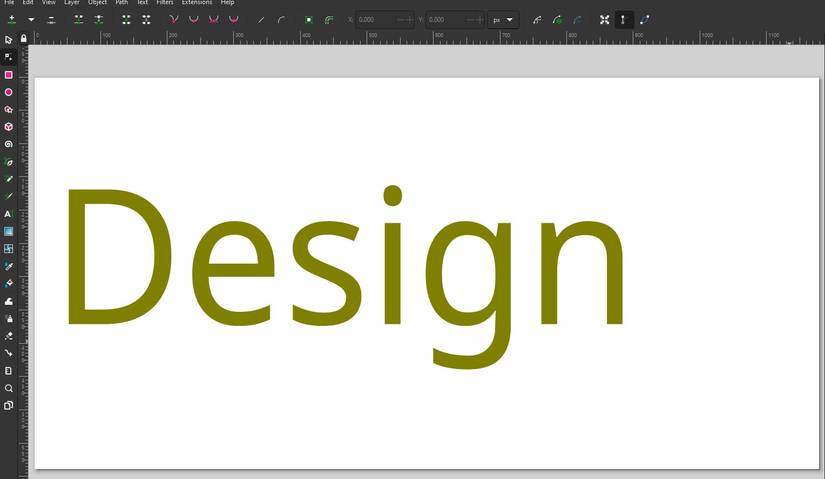The height and width of the screenshot is (479, 825).
Task: Click Break path at selected nodes
Action: [x=98, y=19]
